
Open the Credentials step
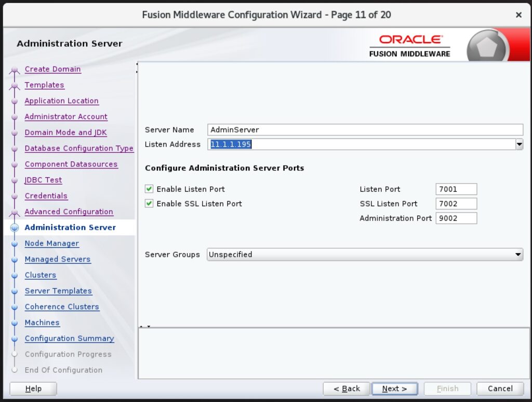(x=46, y=196)
